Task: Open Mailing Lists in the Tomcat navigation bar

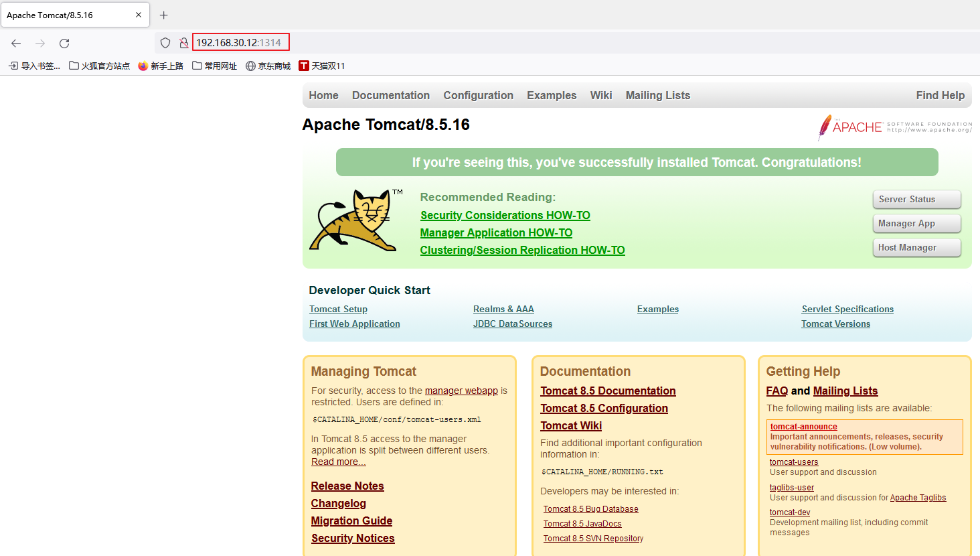Action: point(658,95)
